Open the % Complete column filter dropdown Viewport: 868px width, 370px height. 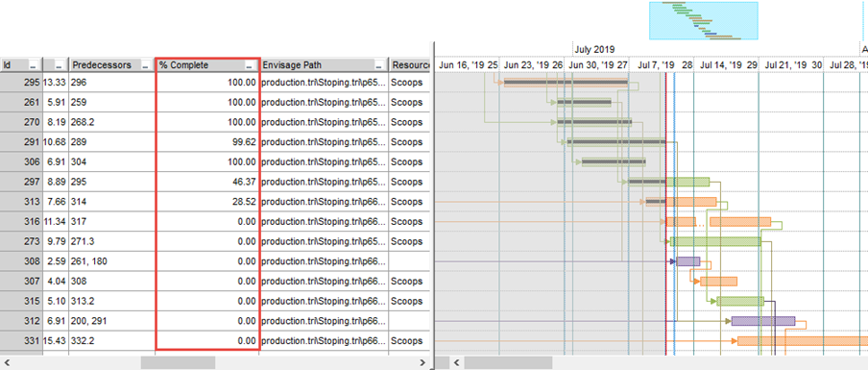[x=250, y=65]
